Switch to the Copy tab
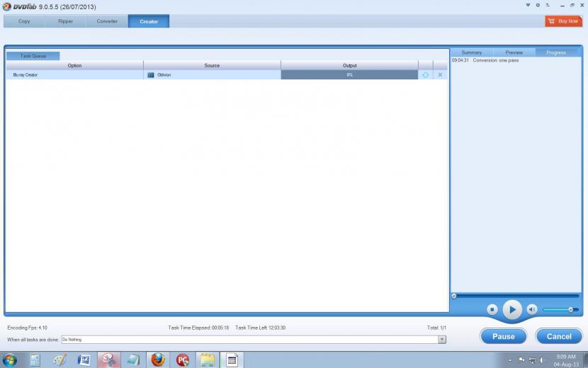This screenshot has height=368, width=588. [x=24, y=21]
